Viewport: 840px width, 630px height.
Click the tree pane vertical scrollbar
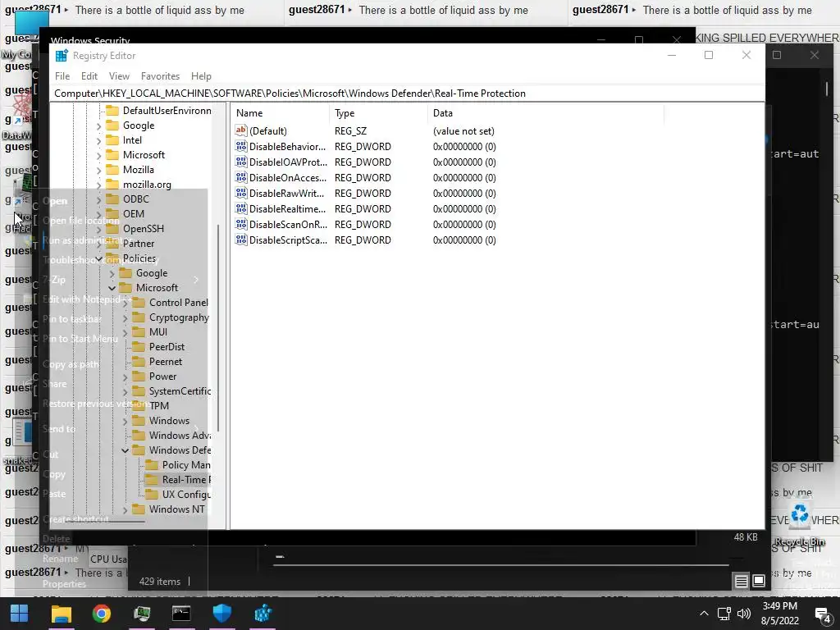pyautogui.click(x=218, y=326)
